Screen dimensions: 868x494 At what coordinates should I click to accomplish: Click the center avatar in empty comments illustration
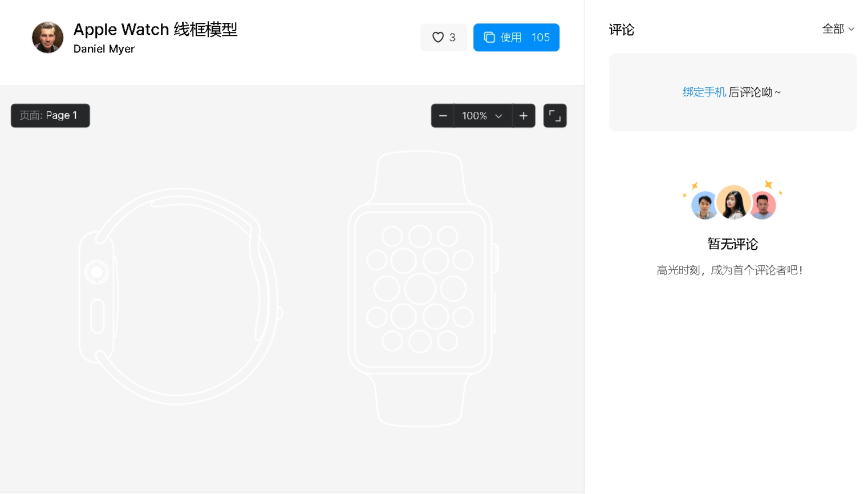[x=733, y=203]
